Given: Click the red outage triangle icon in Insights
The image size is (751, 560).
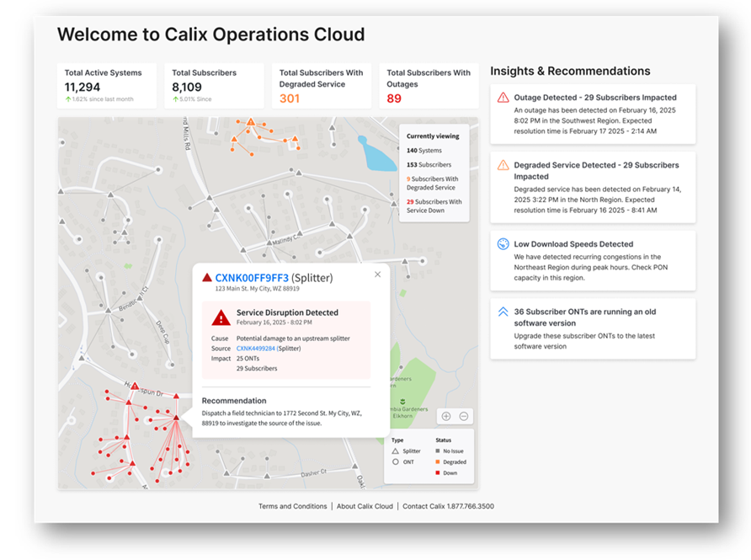Looking at the screenshot, I should (503, 98).
